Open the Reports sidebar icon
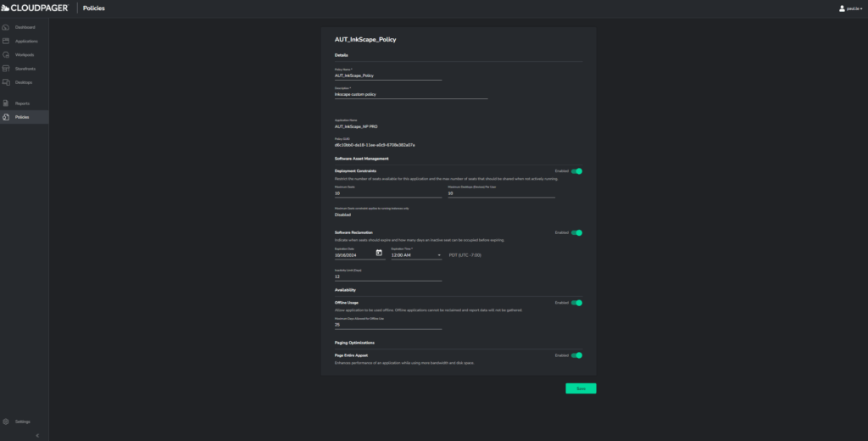Screen dimensions: 868x441 click(6, 103)
